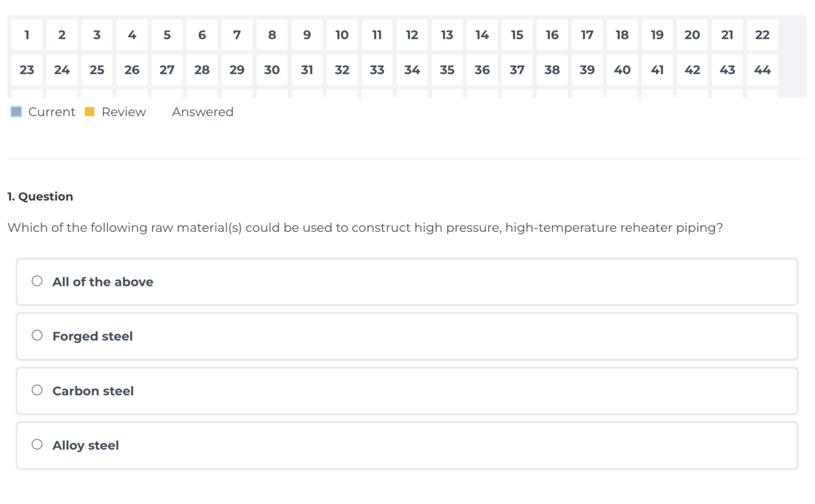Open question 12 from the grid
Viewport: 815px width, 504px height.
(412, 35)
